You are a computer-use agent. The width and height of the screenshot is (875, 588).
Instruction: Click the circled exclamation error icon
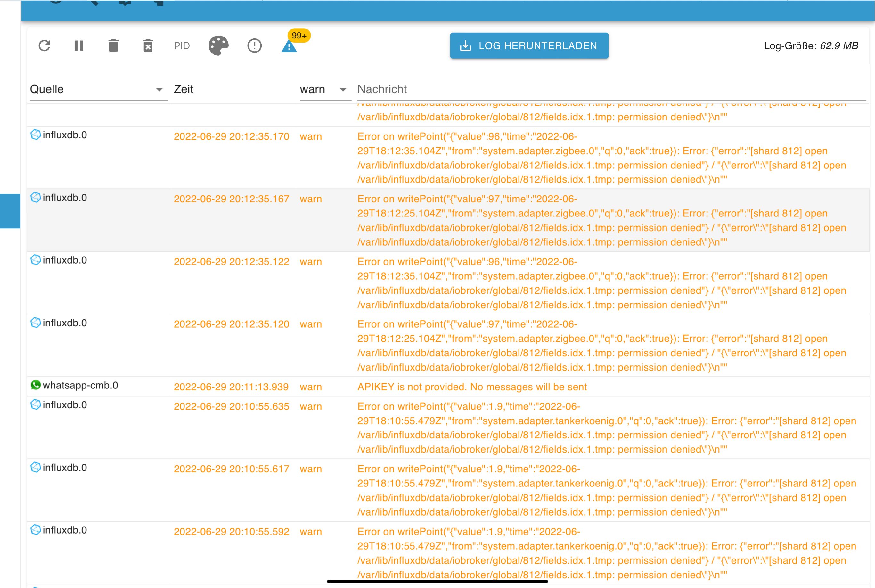(x=254, y=46)
